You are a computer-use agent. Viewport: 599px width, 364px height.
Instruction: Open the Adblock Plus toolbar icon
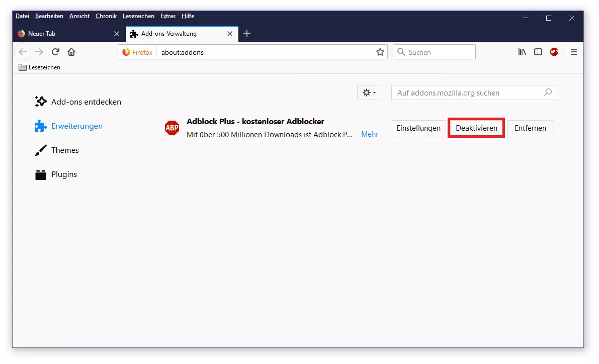point(554,52)
